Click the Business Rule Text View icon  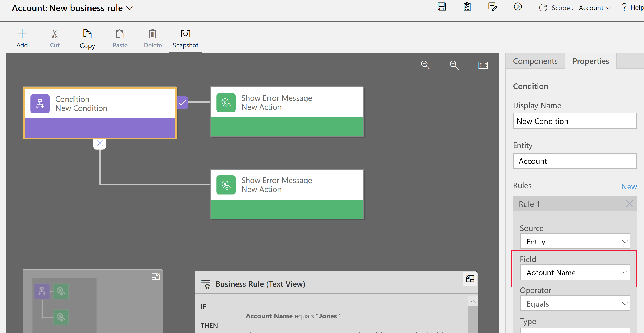pos(206,284)
